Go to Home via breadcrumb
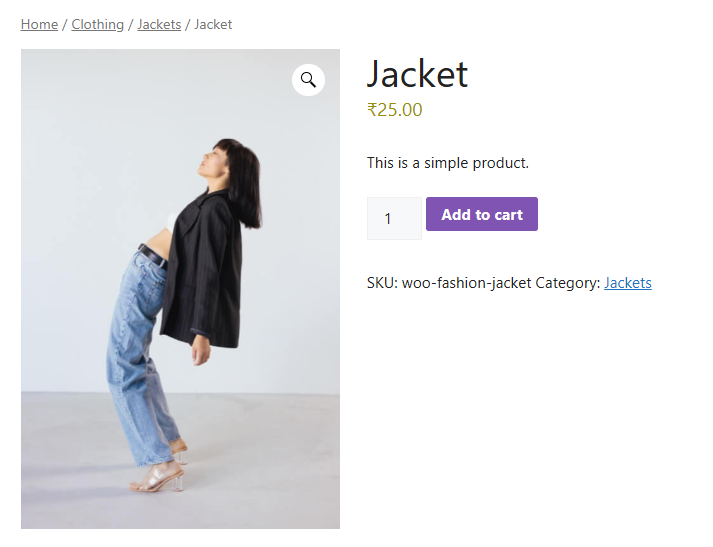Viewport: 713px width, 547px height. pyautogui.click(x=39, y=24)
